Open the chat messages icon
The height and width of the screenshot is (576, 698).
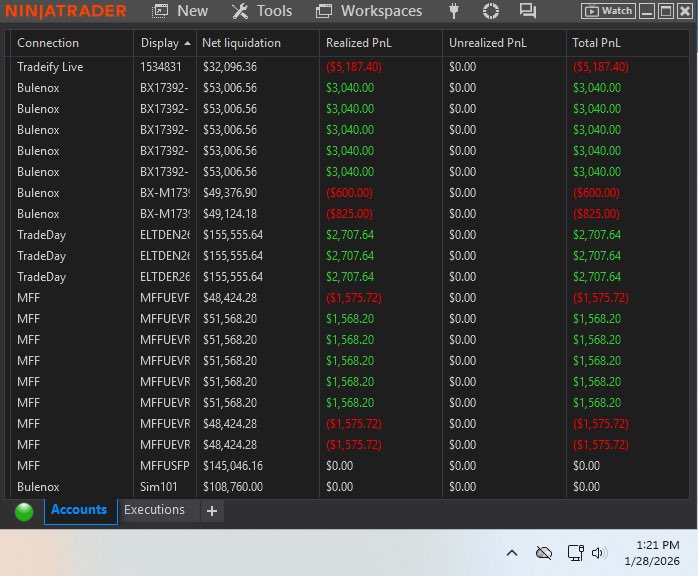pyautogui.click(x=528, y=11)
